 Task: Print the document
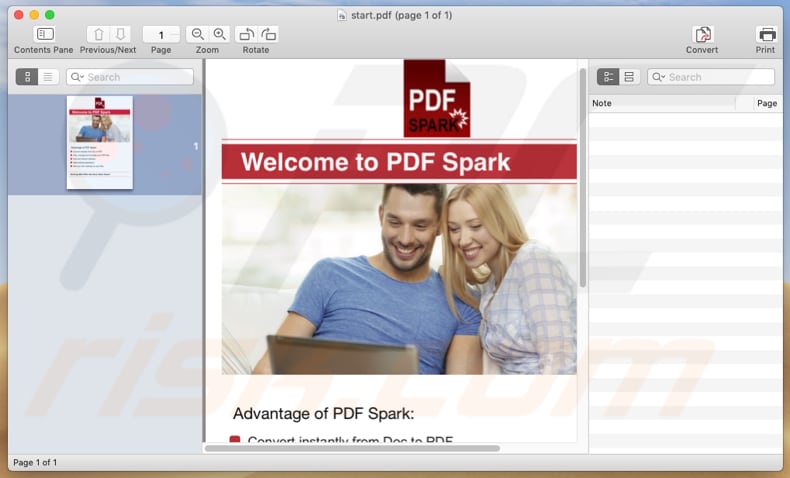point(767,34)
